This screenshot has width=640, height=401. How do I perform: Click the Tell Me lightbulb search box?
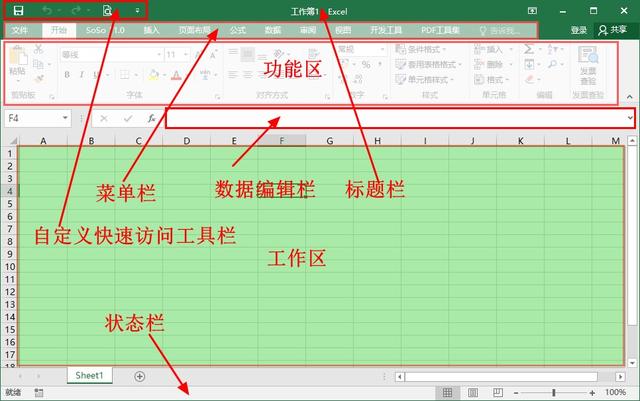(x=500, y=31)
